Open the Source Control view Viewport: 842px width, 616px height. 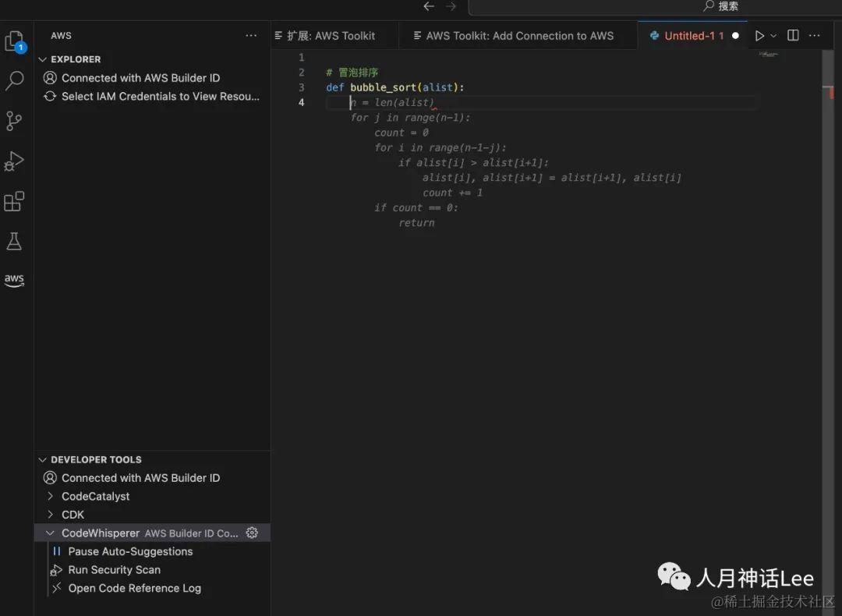click(14, 121)
